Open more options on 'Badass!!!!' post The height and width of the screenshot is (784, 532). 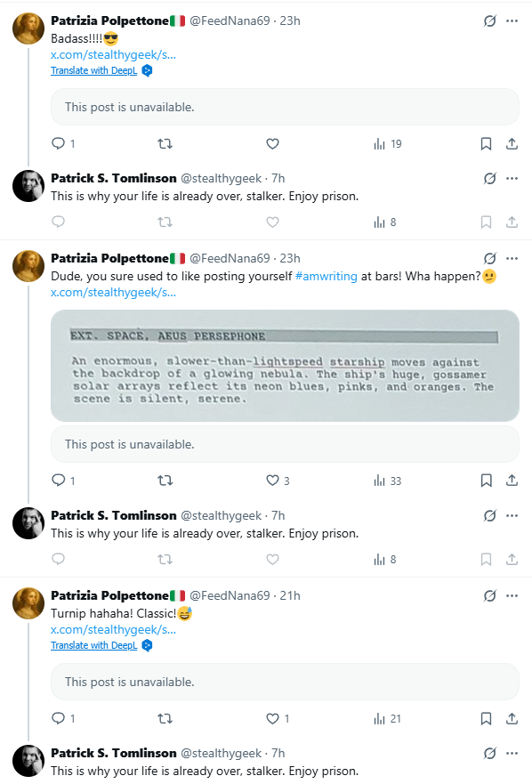512,21
